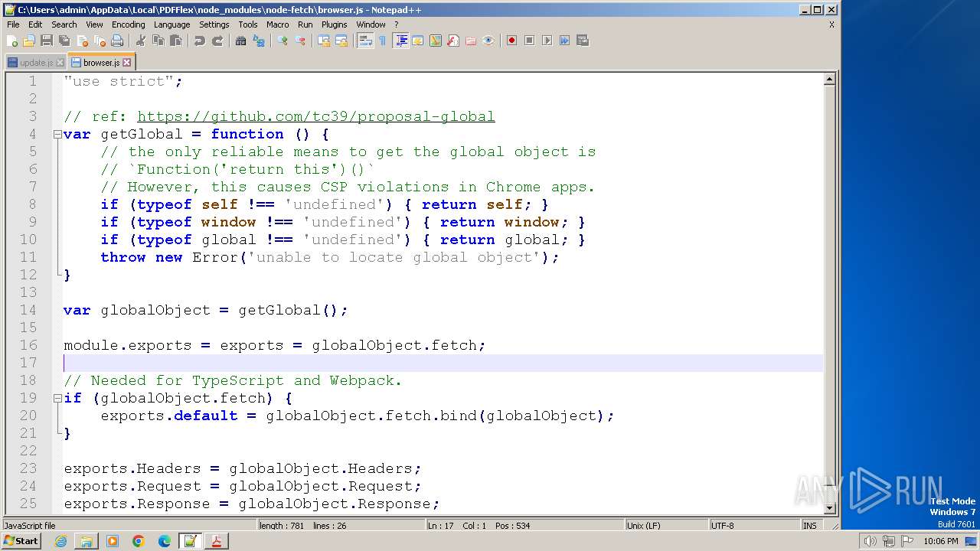Open user defined language icon
The width and height of the screenshot is (980, 551).
click(x=417, y=41)
